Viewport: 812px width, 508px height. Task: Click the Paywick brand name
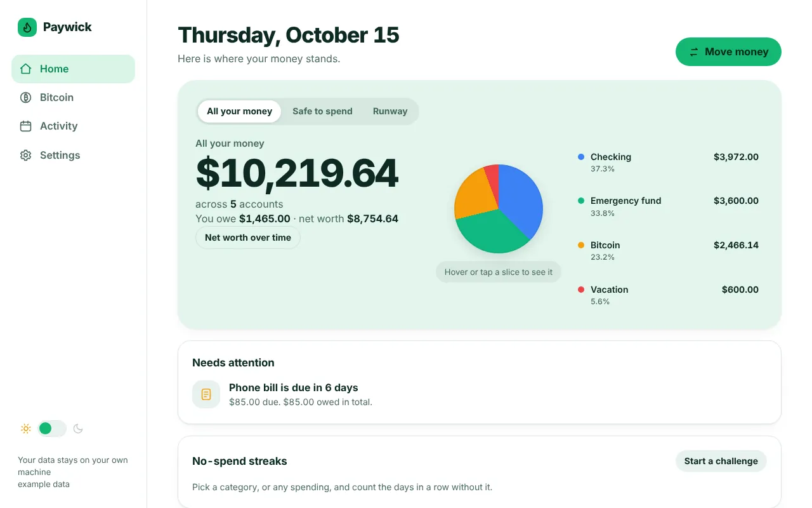[x=67, y=27]
